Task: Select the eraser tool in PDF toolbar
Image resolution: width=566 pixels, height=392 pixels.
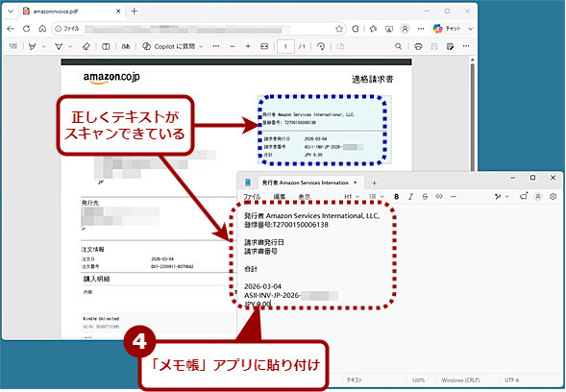Action: click(x=86, y=46)
